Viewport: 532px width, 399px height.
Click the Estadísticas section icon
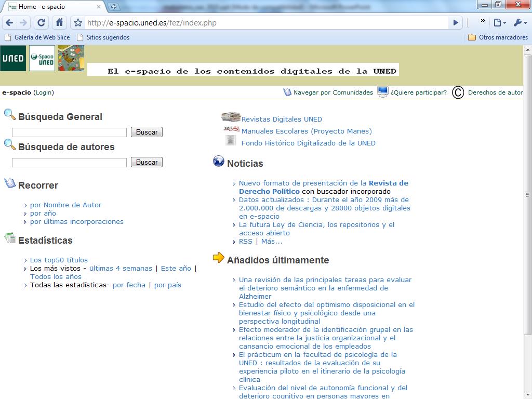(x=10, y=238)
